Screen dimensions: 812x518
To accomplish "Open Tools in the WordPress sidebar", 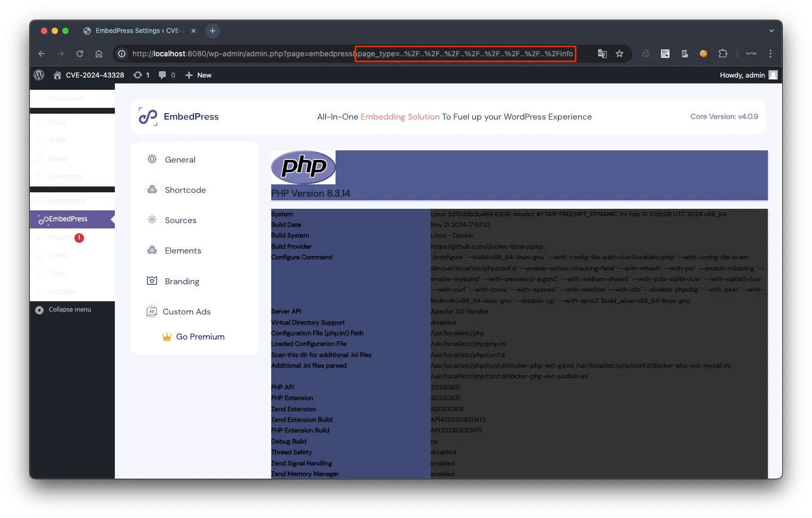I will 72,274.
